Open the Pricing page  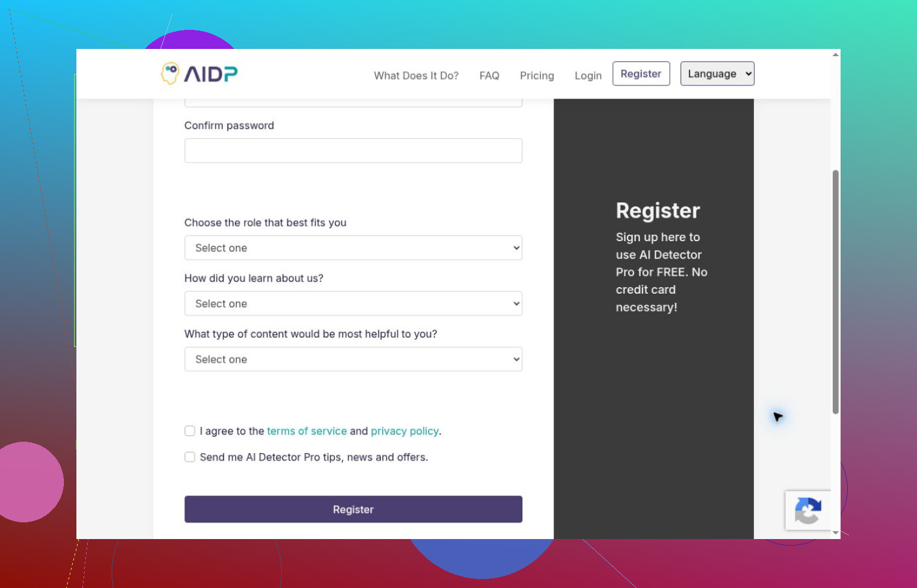tap(537, 76)
